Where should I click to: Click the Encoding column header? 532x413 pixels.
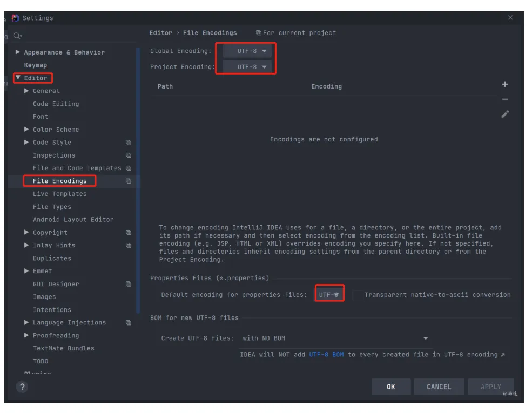[326, 86]
